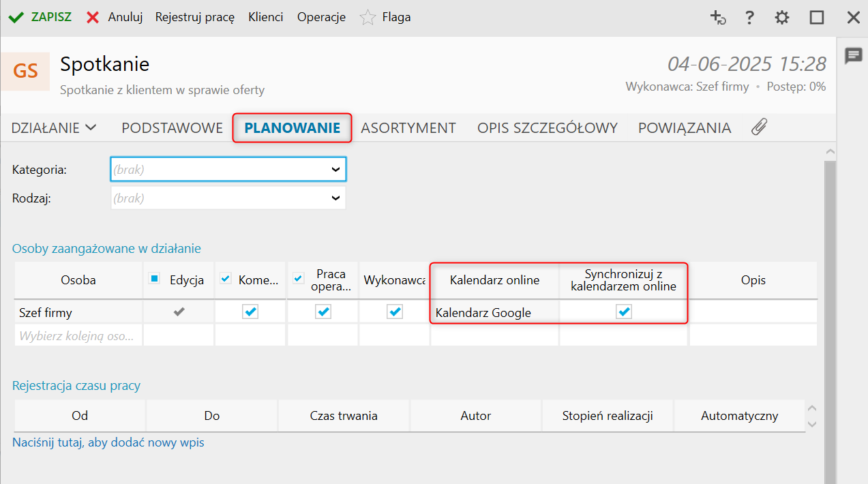Image resolution: width=868 pixels, height=484 pixels.
Task: Toggle Wykonawca checkbox for Szef firmy
Action: click(394, 312)
